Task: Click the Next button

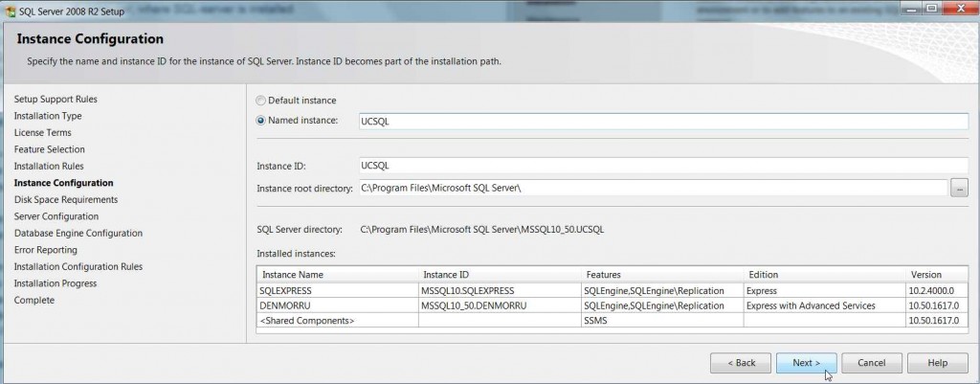Action: (x=806, y=363)
